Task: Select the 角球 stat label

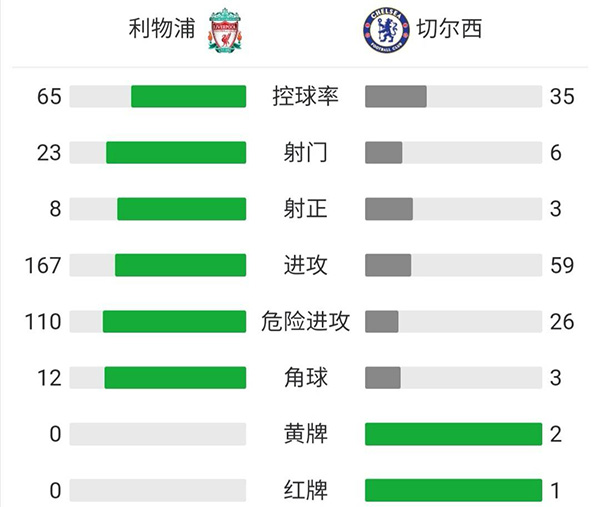Action: 305,377
